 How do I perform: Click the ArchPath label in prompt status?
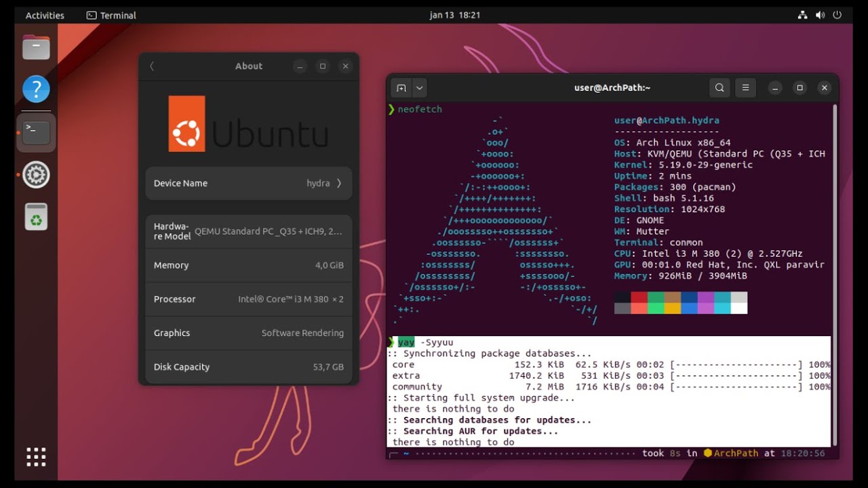point(736,453)
